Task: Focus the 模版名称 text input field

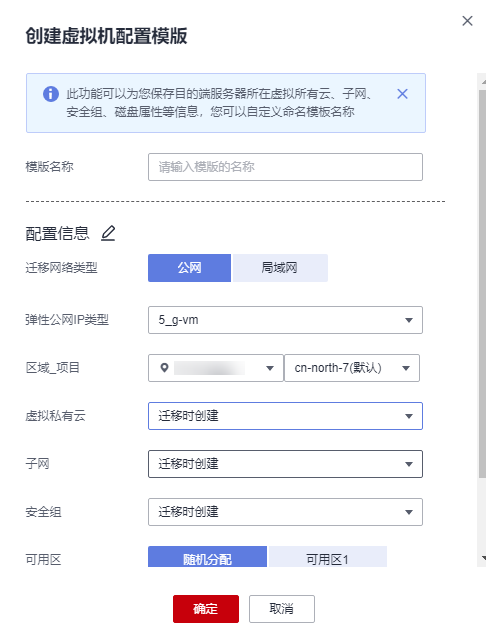Action: 285,167
